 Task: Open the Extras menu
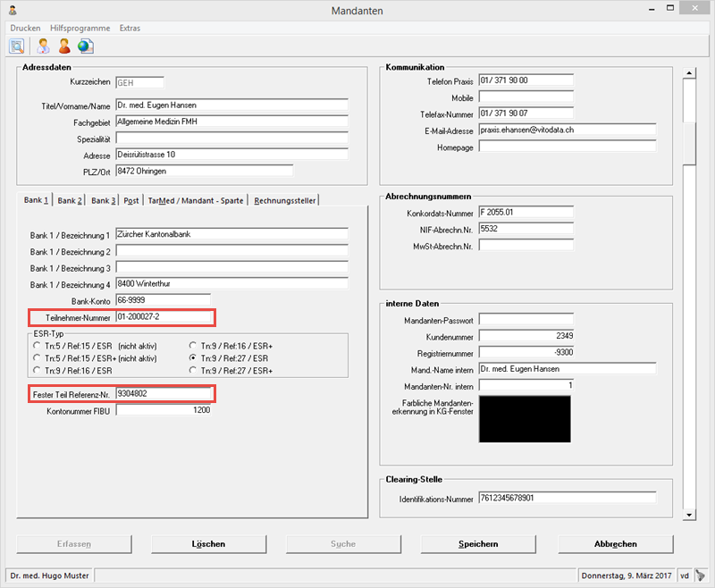[x=130, y=28]
